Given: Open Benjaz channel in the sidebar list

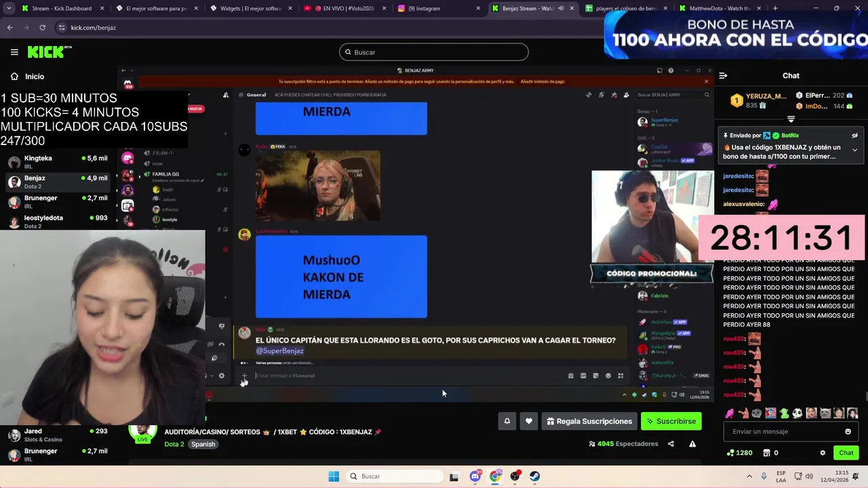Looking at the screenshot, I should pos(58,182).
